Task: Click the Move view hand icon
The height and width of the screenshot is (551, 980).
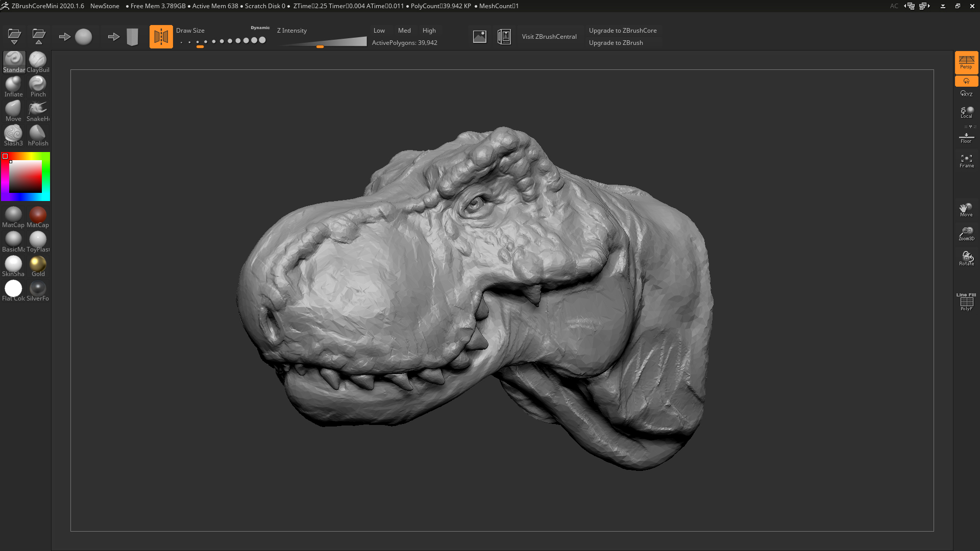Action: [x=966, y=210]
